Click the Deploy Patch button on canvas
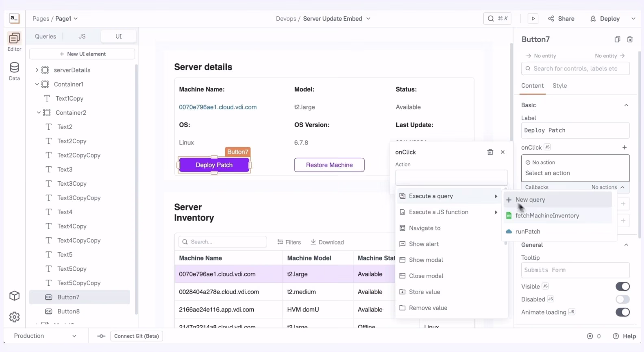This screenshot has height=352, width=644. (x=214, y=165)
